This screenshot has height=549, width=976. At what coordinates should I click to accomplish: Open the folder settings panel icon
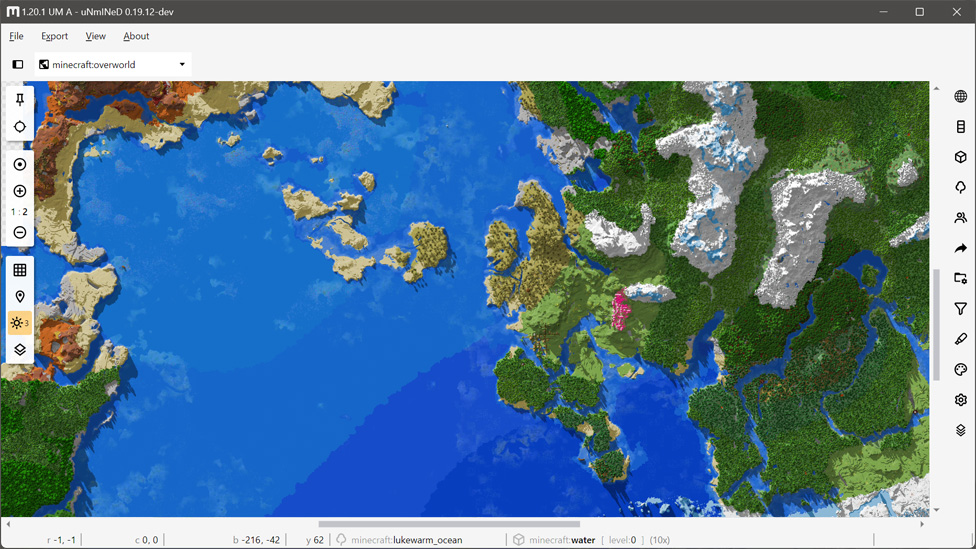(x=960, y=278)
